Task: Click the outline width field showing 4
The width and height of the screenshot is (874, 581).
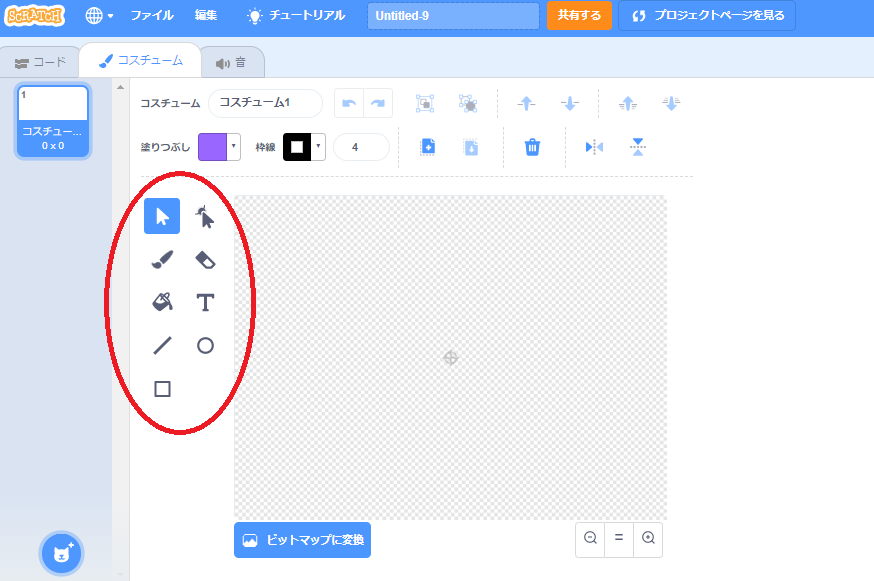Action: click(361, 147)
